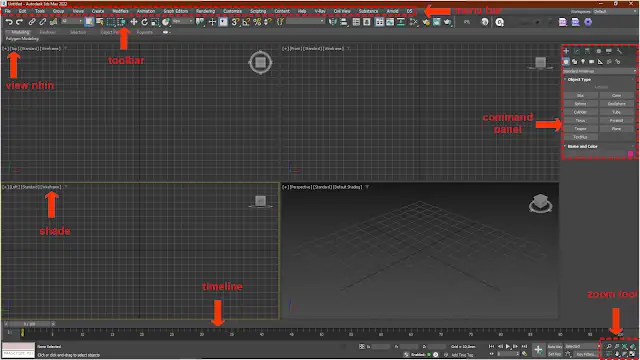The width and height of the screenshot is (640, 360).
Task: Open the Animation menu
Action: tap(146, 11)
